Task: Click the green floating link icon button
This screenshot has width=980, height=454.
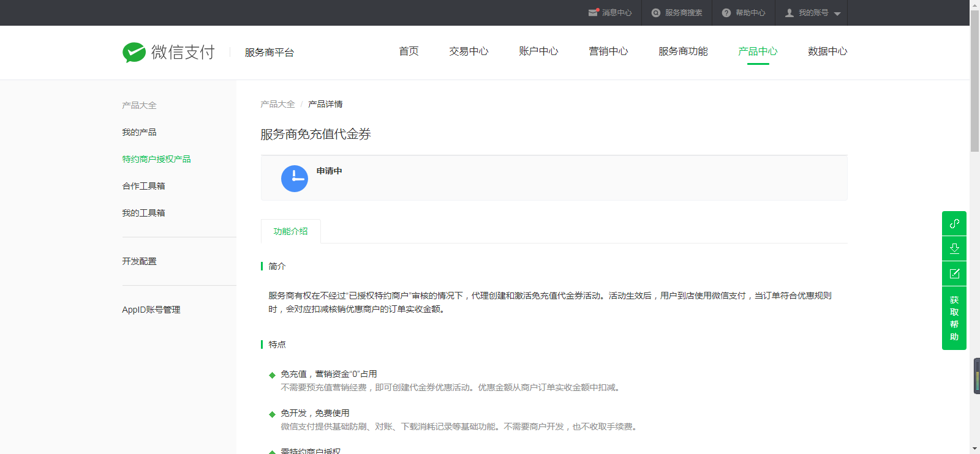Action: tap(954, 223)
